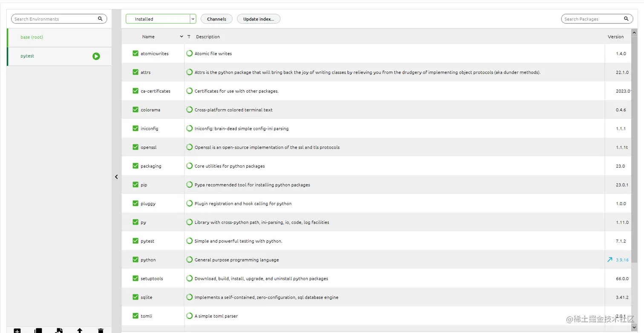The width and height of the screenshot is (644, 333).
Task: Click the status circle icon for packaging
Action: [190, 166]
